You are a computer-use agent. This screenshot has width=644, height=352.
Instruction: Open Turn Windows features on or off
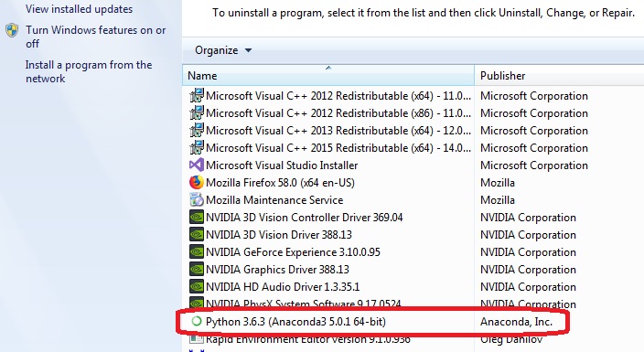point(95,37)
